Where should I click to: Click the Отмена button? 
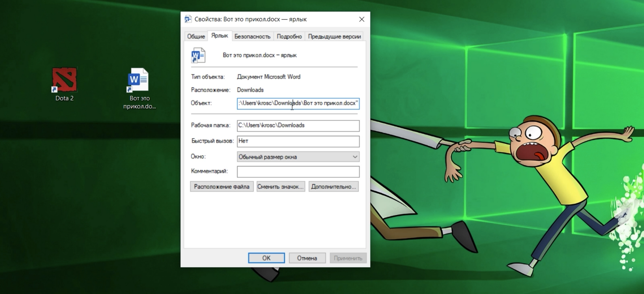point(307,258)
